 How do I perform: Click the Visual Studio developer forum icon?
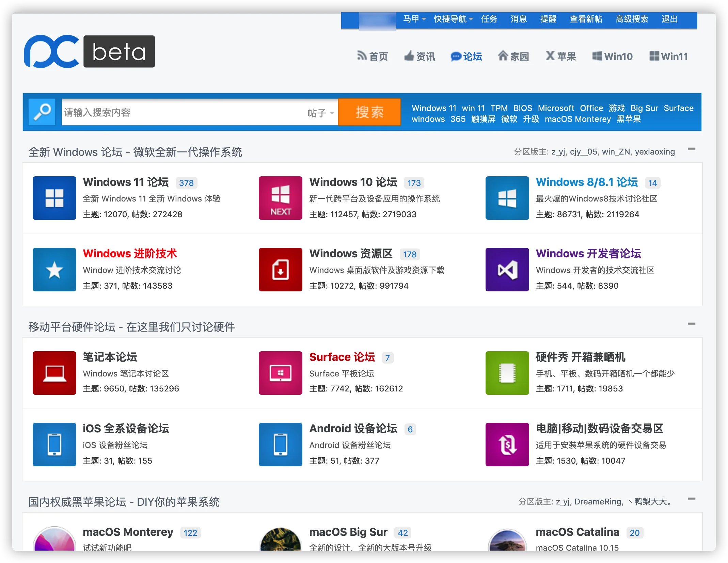[507, 270]
